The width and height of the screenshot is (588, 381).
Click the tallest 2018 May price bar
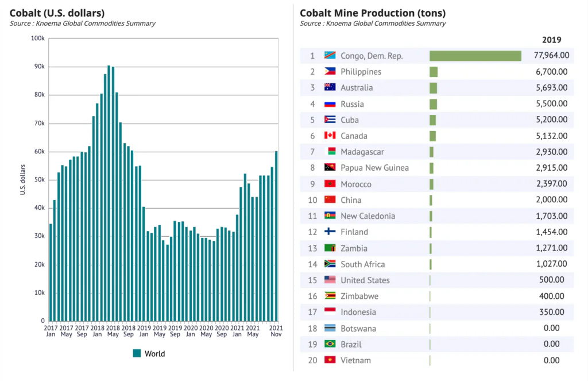pos(109,193)
